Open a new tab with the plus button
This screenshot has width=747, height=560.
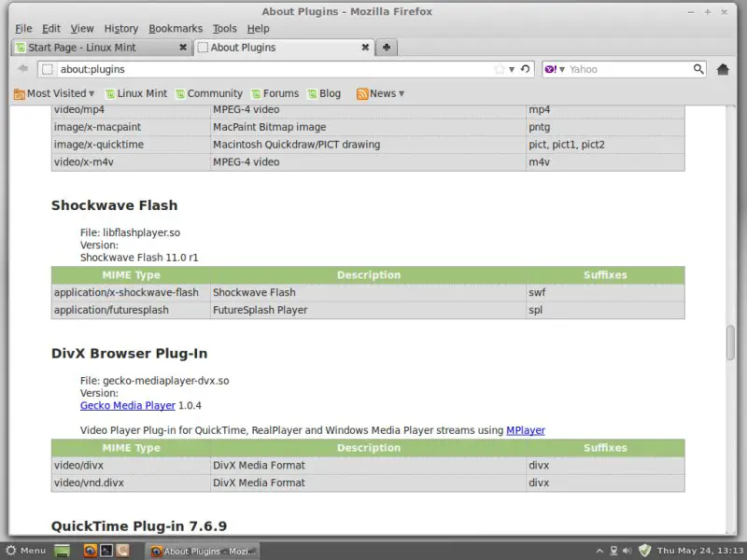tap(387, 48)
